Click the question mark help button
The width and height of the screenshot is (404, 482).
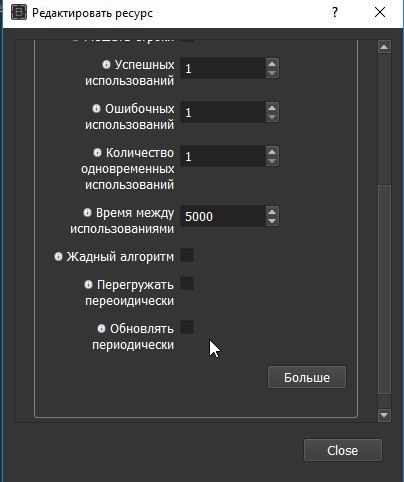tap(335, 13)
